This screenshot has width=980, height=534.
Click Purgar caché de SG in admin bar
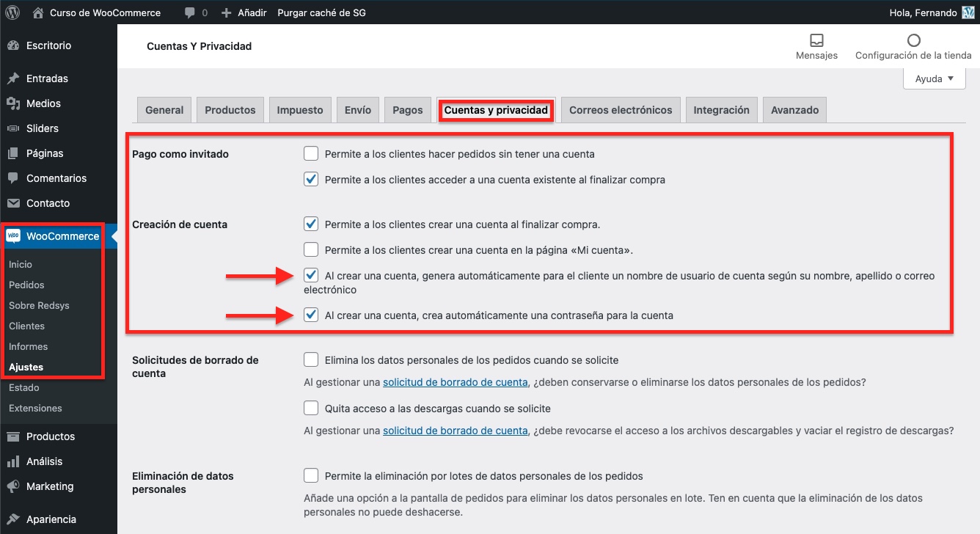click(321, 13)
